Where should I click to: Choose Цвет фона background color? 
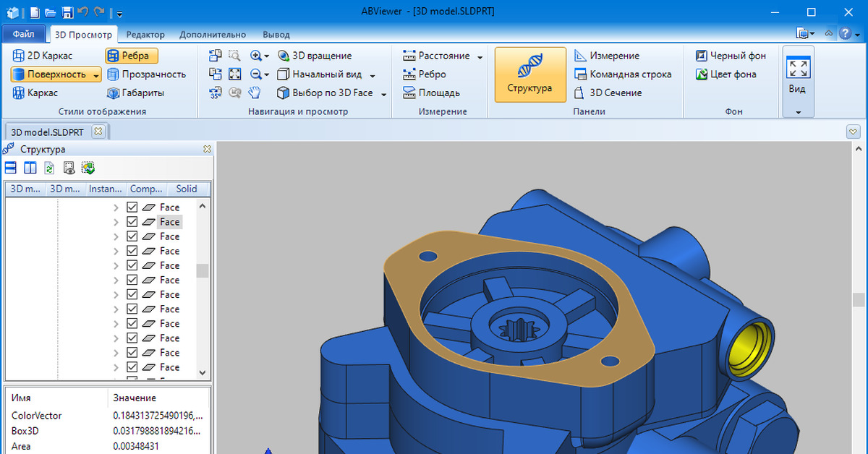726,74
